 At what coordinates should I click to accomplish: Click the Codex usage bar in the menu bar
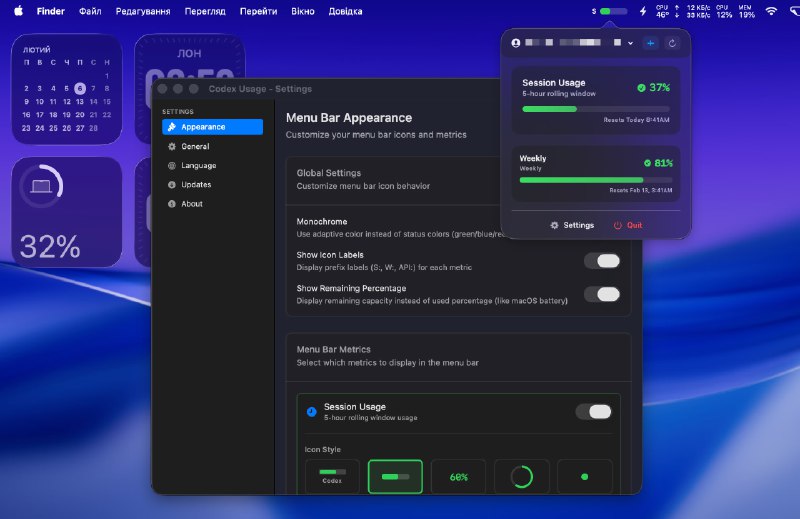point(613,11)
